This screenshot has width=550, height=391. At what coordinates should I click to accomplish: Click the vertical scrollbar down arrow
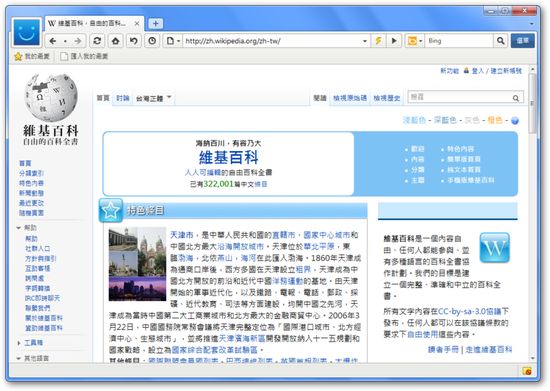pos(532,358)
